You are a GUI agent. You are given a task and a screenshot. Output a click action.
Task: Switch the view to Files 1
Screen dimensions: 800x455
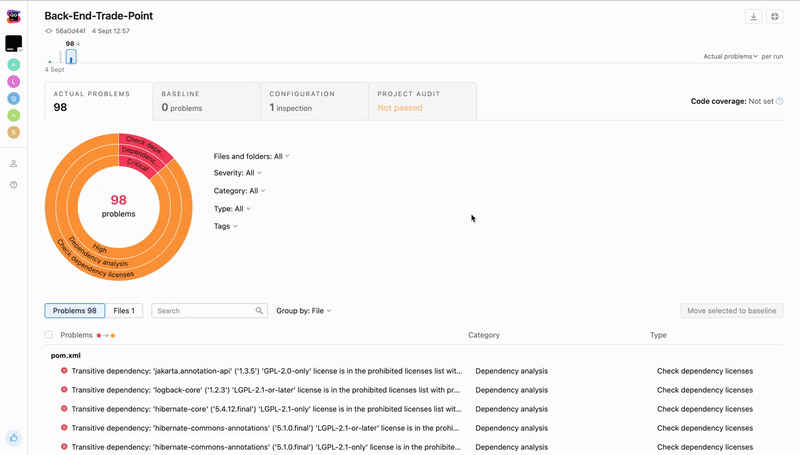[x=125, y=311]
